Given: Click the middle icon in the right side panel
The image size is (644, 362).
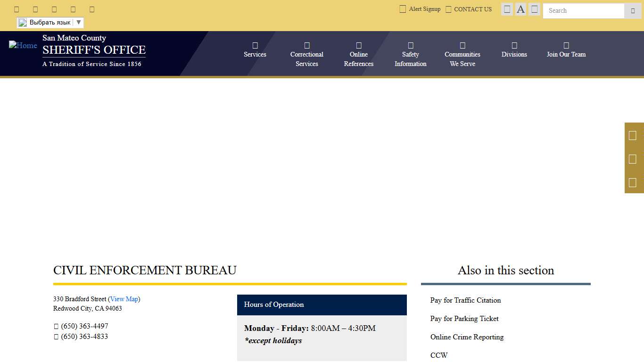Looking at the screenshot, I should coord(634,159).
